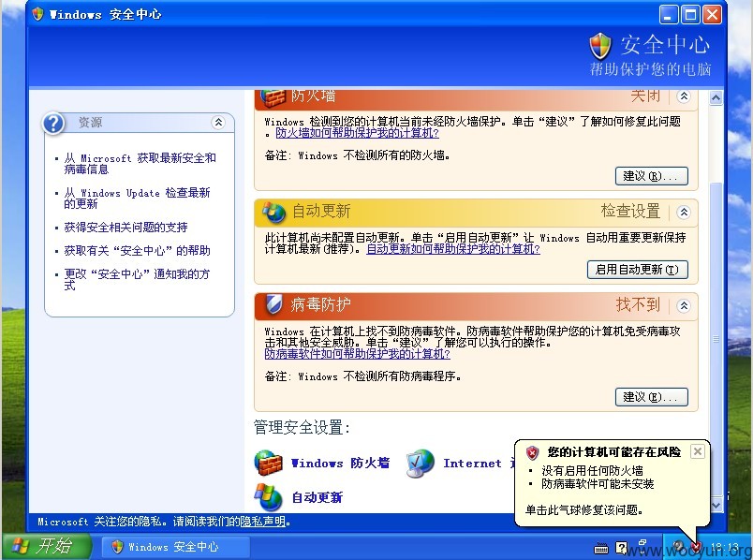Collapse the 病毒防护 section chevron
Image resolution: width=753 pixels, height=560 pixels.
(x=684, y=305)
